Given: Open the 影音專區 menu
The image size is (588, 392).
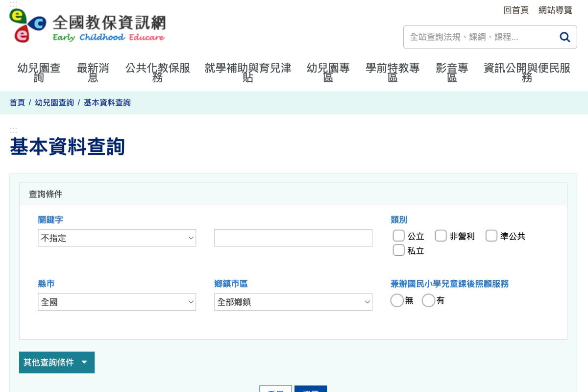Looking at the screenshot, I should click(452, 73).
